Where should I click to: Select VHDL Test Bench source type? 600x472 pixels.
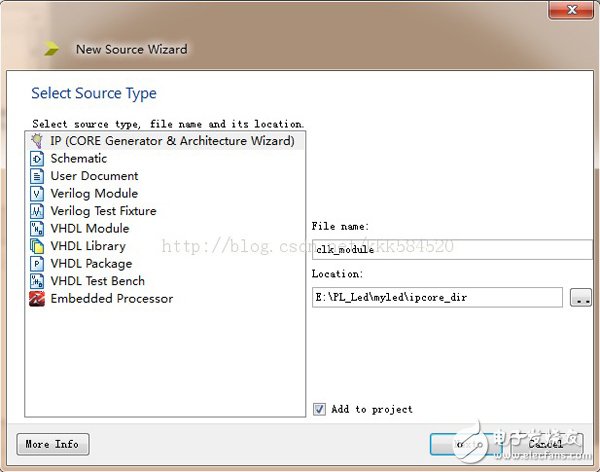97,281
